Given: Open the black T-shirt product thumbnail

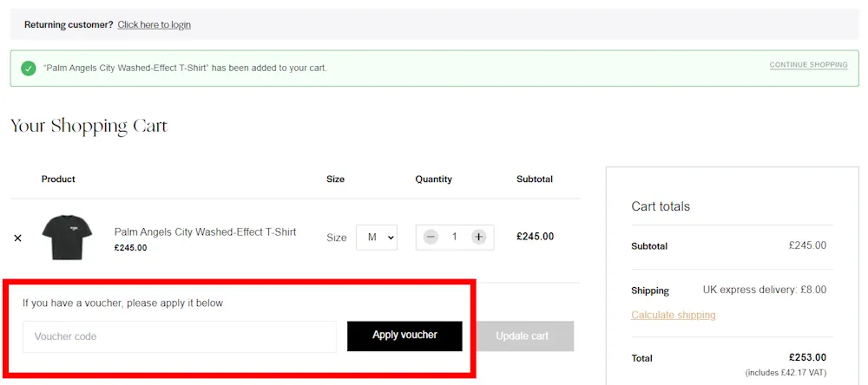Looking at the screenshot, I should [x=67, y=238].
